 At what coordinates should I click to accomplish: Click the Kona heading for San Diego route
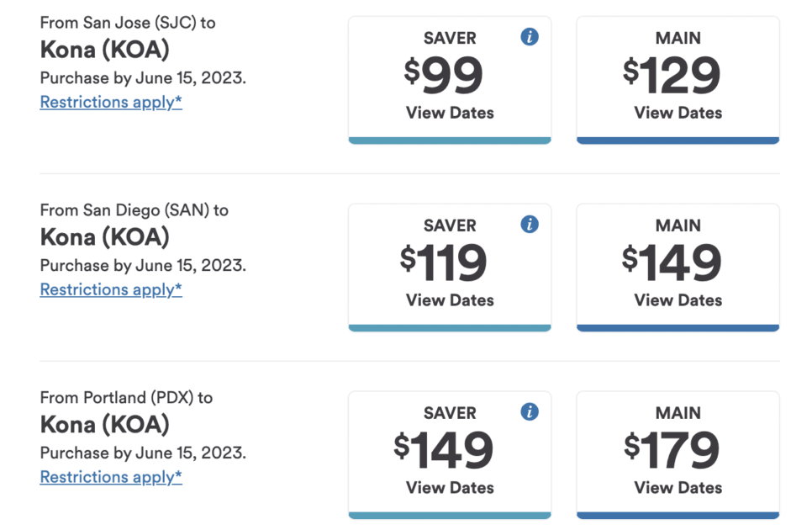[x=104, y=237]
